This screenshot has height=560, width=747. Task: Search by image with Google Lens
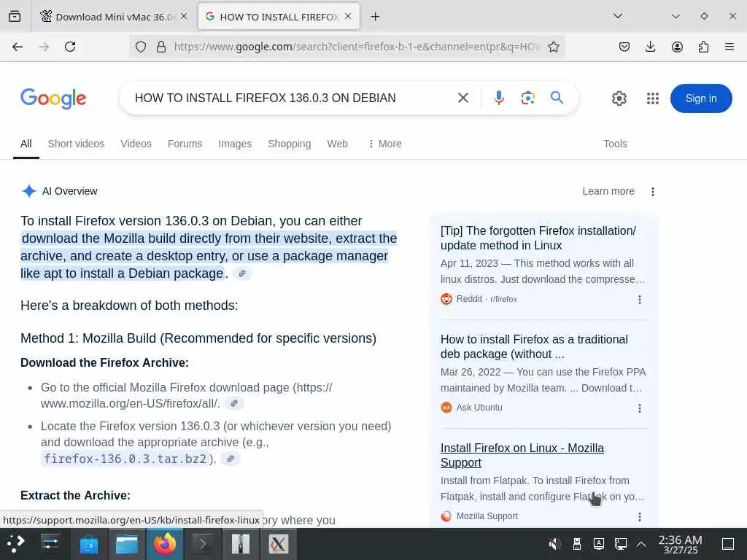pyautogui.click(x=528, y=98)
